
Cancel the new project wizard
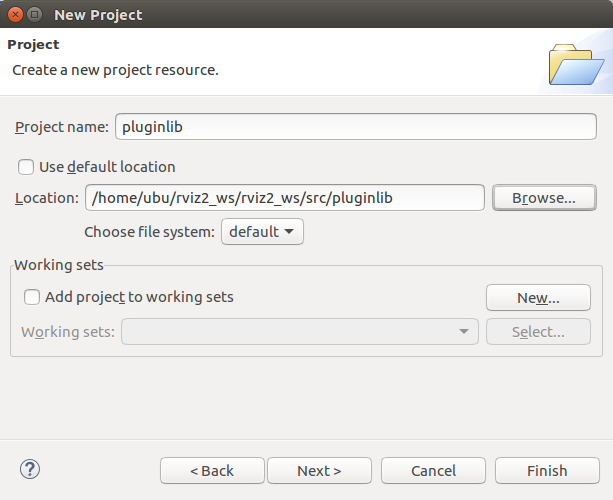[x=433, y=471]
